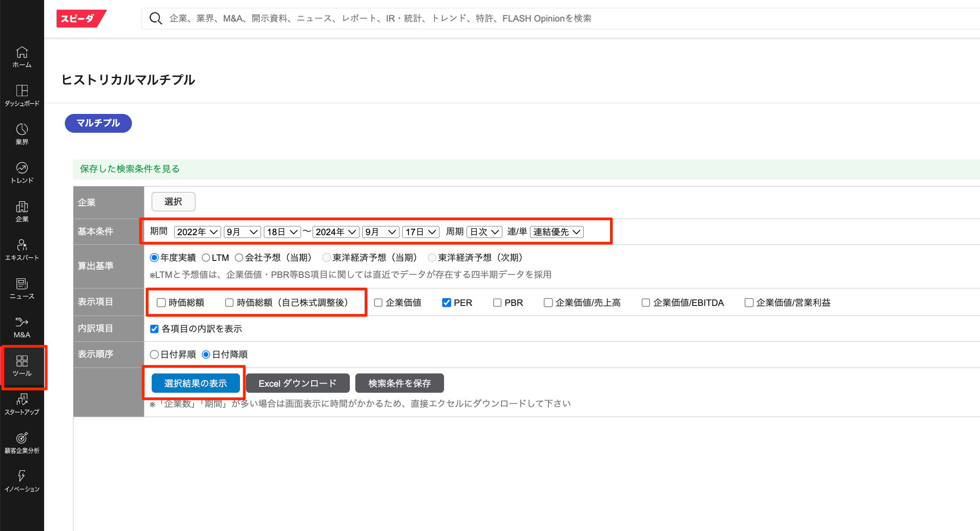Open the ニュース news icon
The image size is (980, 531).
[x=22, y=288]
